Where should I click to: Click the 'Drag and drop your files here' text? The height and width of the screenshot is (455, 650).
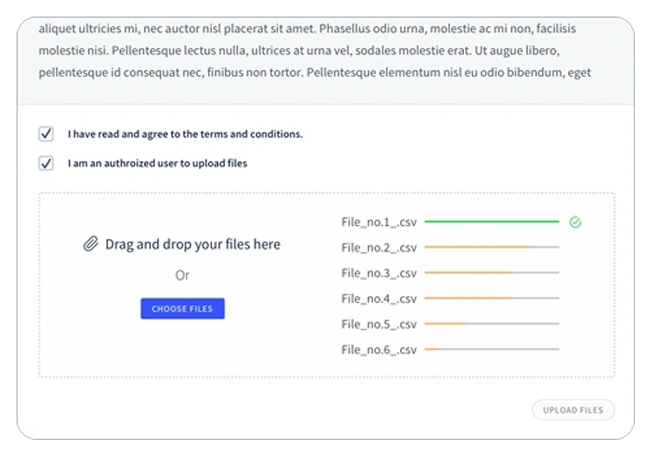[x=193, y=244]
